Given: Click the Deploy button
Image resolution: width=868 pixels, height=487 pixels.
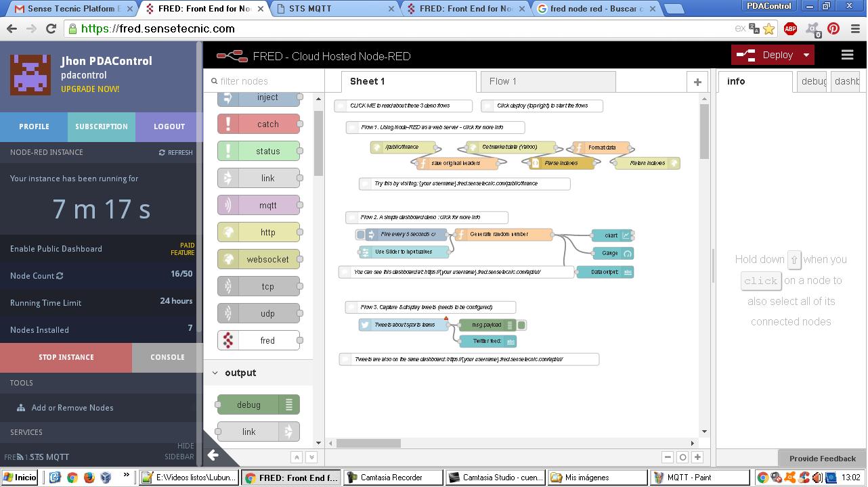Looking at the screenshot, I should (x=766, y=55).
